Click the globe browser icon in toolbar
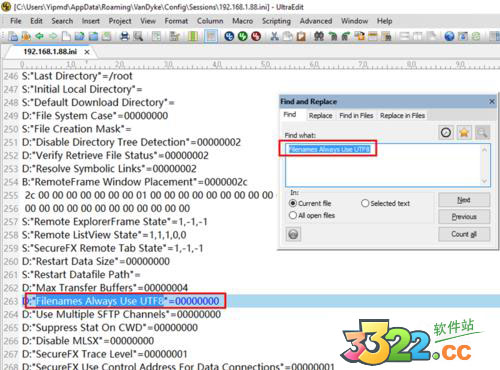Image resolution: width=500 pixels, height=370 pixels. 449,36
